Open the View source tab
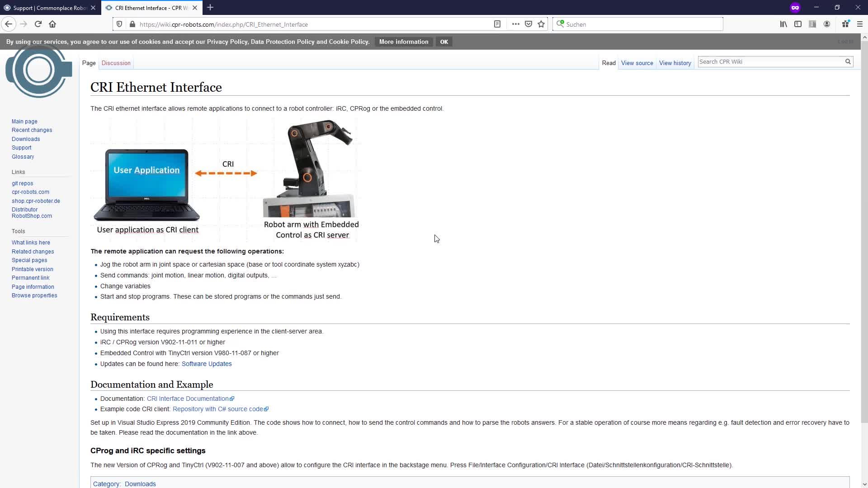 (637, 63)
